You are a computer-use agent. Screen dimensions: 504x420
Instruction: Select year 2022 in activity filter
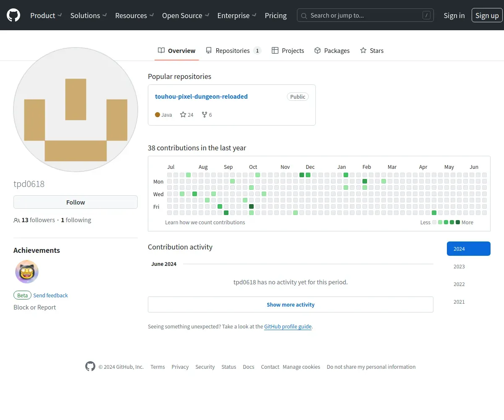469,284
